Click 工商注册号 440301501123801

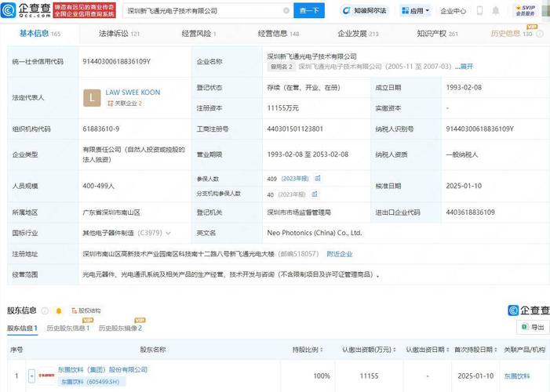pyautogui.click(x=295, y=129)
